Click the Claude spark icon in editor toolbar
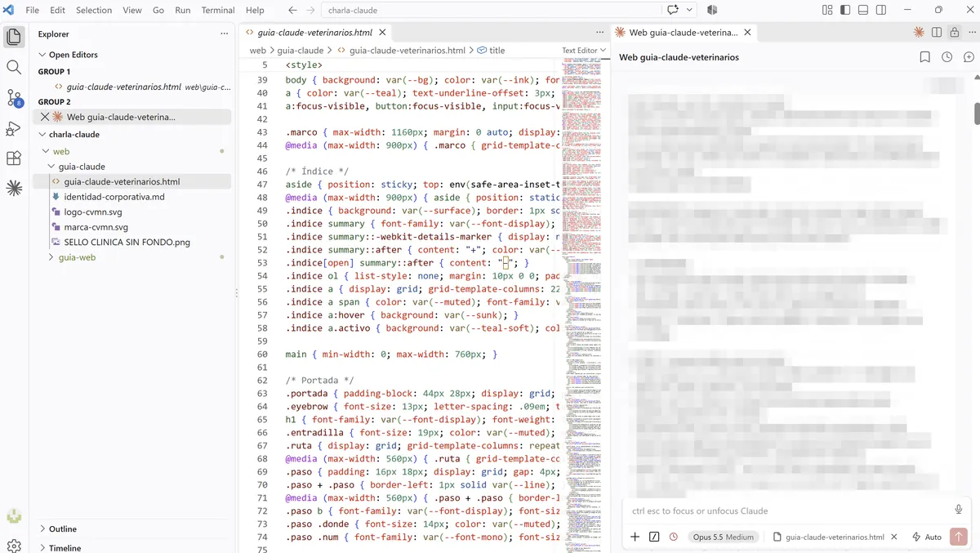 click(919, 33)
